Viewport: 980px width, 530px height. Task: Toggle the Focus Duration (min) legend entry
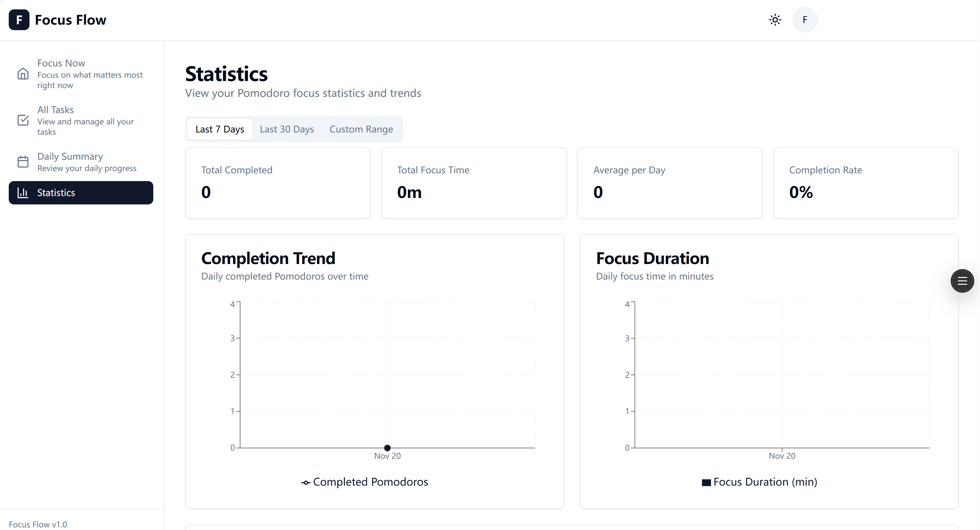click(759, 482)
